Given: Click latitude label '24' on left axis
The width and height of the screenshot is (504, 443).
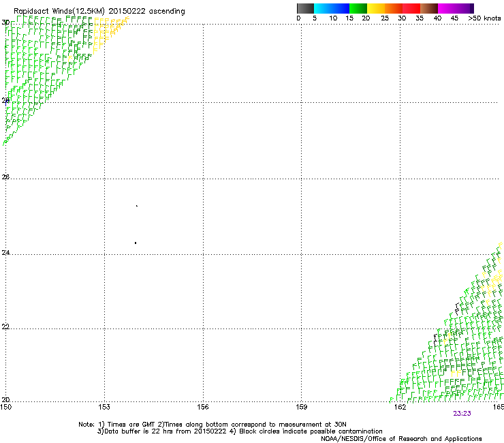Looking at the screenshot, I should pyautogui.click(x=5, y=253).
